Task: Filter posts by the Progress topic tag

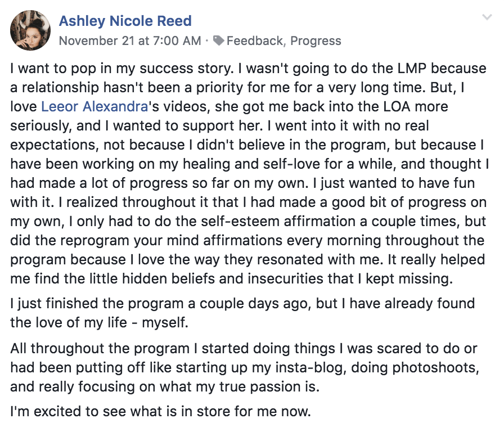Action: tap(316, 41)
